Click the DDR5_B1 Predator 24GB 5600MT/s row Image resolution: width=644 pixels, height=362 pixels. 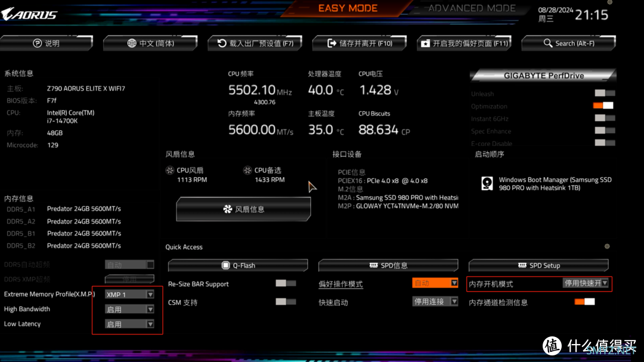click(x=64, y=233)
